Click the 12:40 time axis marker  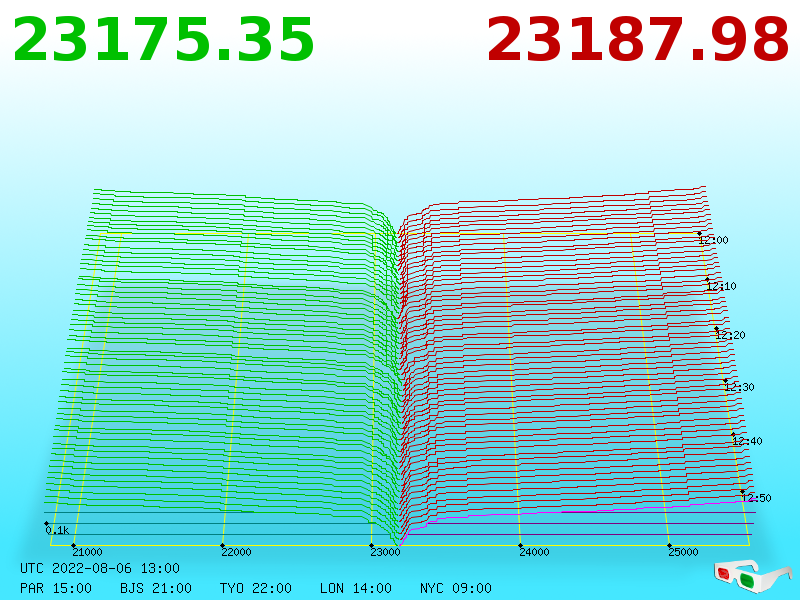point(747,441)
